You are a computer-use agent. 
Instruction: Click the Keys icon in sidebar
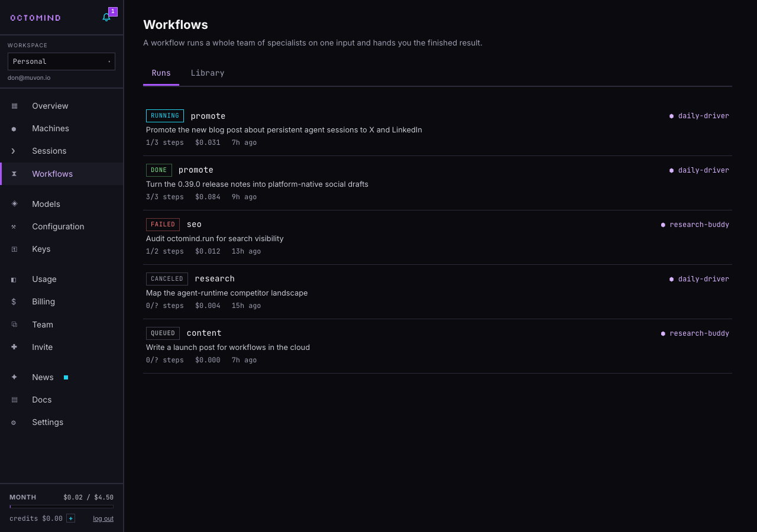click(x=14, y=249)
